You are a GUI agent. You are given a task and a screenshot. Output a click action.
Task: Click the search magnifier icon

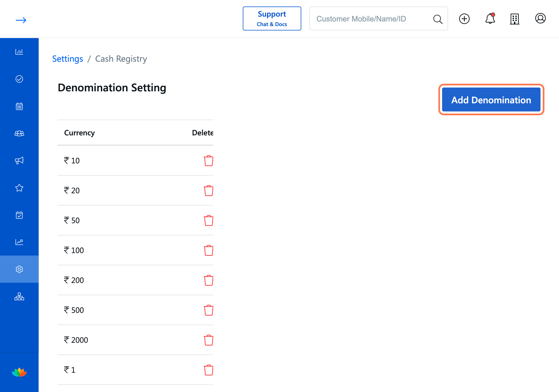click(438, 19)
